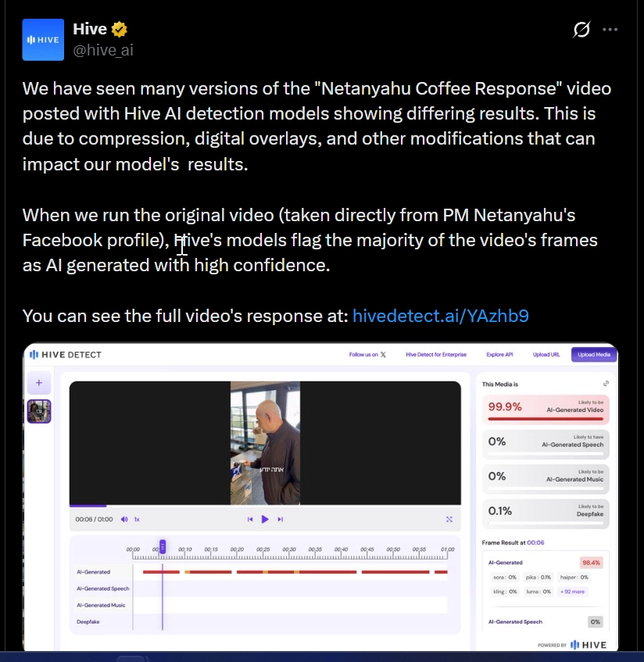The image size is (644, 662).
Task: Mute the video with speaker icon
Action: [x=124, y=519]
